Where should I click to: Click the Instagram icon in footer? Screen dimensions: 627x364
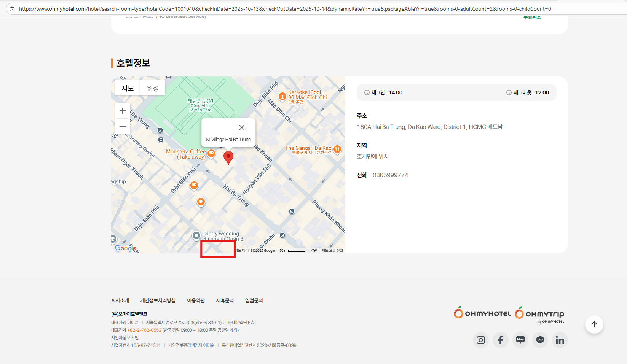point(481,340)
